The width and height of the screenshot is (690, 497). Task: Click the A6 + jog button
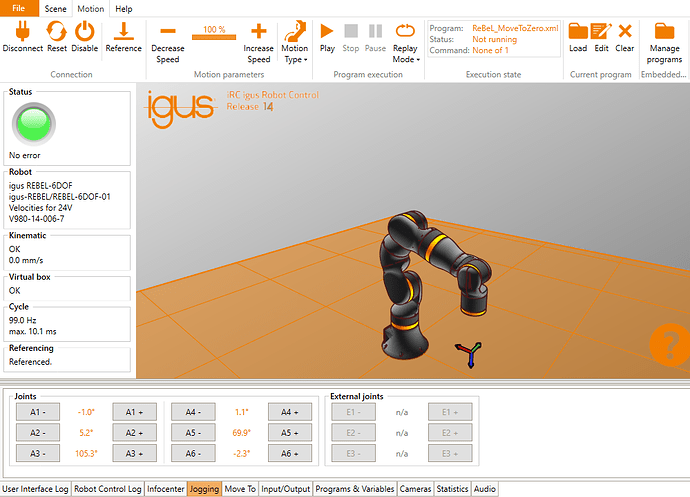click(x=290, y=453)
